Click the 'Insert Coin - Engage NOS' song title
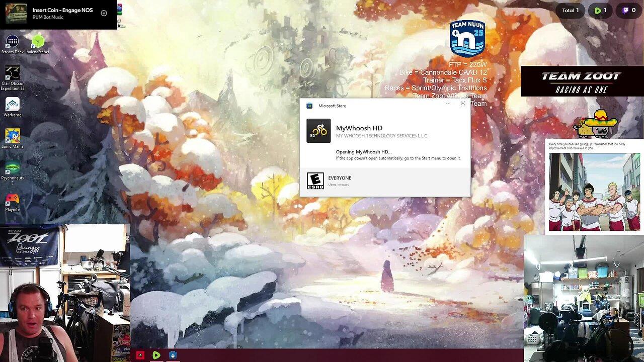 pos(63,10)
